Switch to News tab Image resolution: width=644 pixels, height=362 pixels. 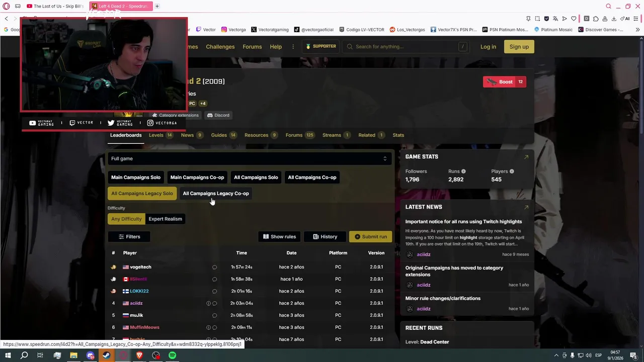click(x=192, y=135)
